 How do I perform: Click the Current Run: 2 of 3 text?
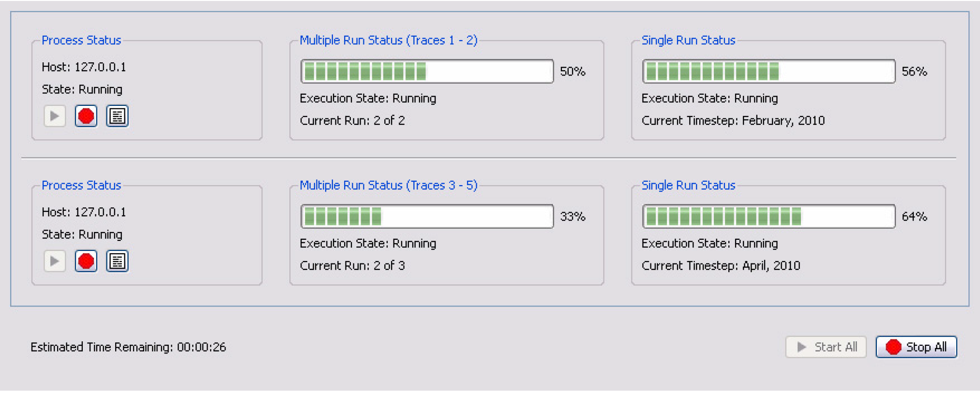point(352,266)
